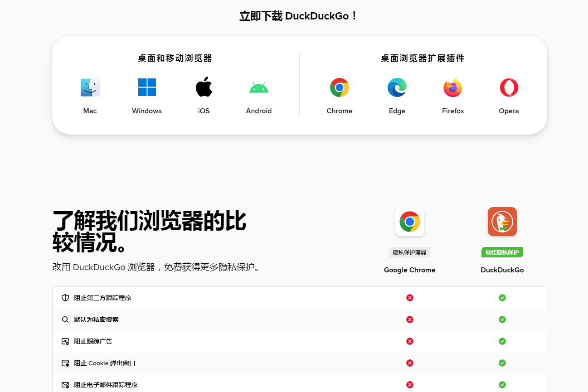Click the heading 立即下载 DuckDuckGo！
The width and height of the screenshot is (588, 392).
(299, 16)
